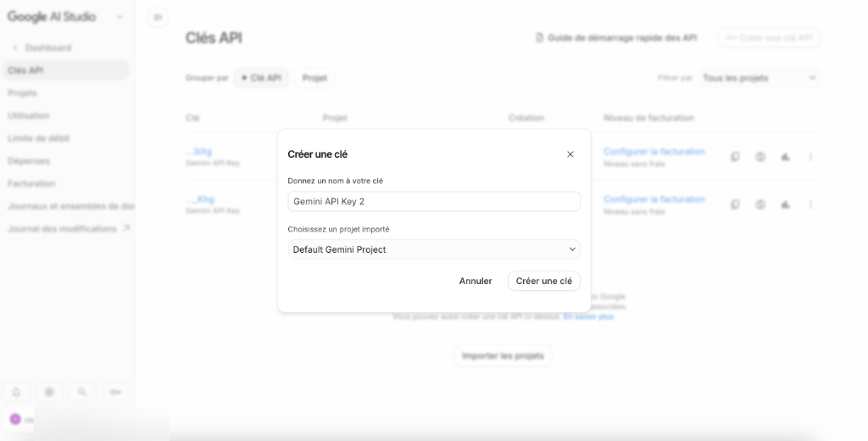Open Dépenses in sidebar
The height and width of the screenshot is (441, 868).
click(29, 161)
